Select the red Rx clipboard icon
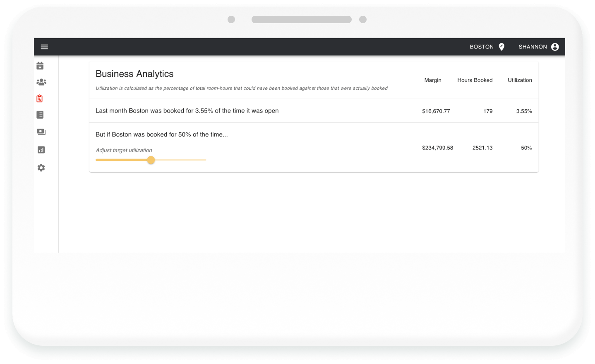This screenshot has height=364, width=595. tap(40, 98)
